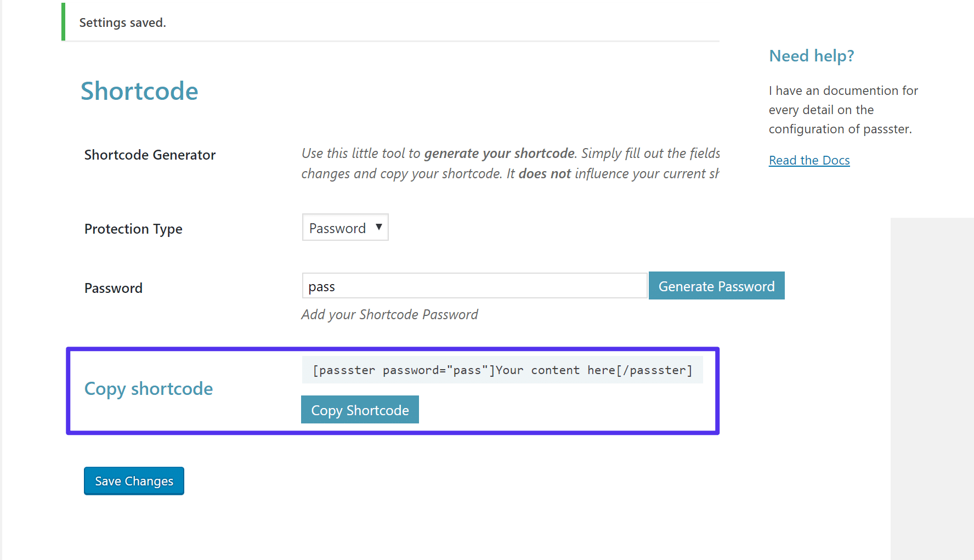The image size is (974, 560).
Task: Choose a different protection type option
Action: [x=344, y=227]
